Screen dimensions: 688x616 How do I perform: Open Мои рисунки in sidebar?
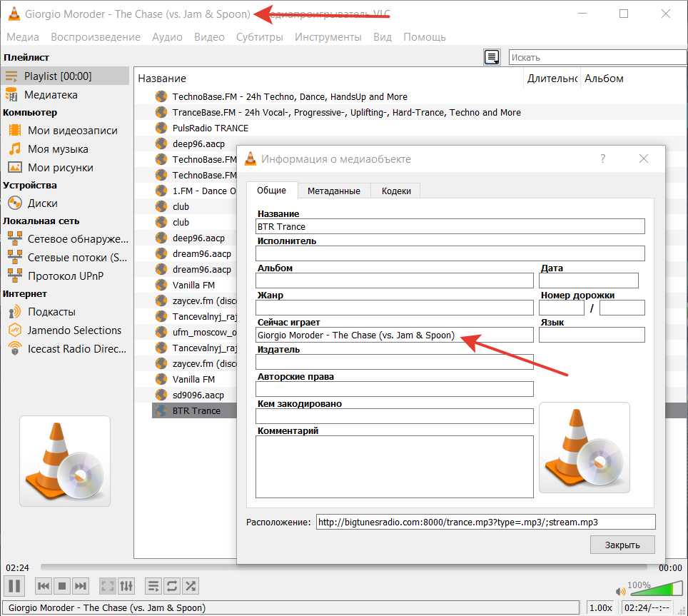[x=65, y=168]
